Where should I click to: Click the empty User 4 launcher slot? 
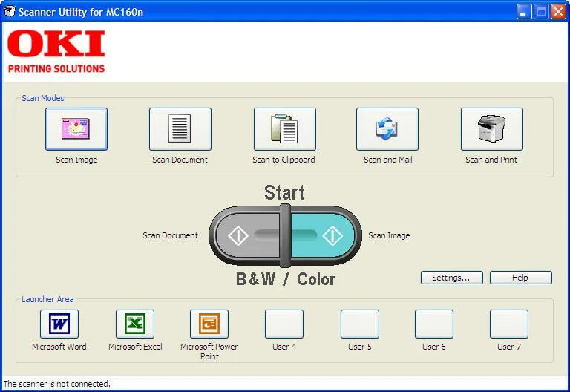pos(284,324)
